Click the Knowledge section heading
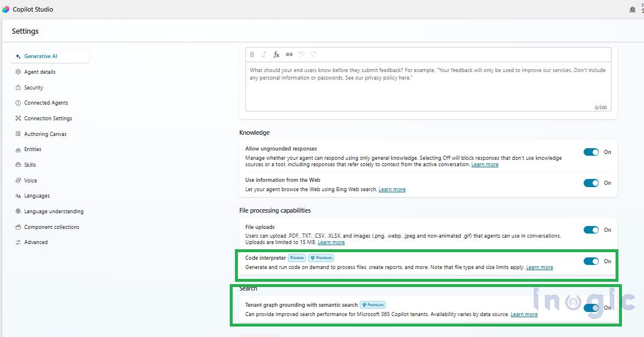Viewport: 644px width, 337px height. (255, 133)
